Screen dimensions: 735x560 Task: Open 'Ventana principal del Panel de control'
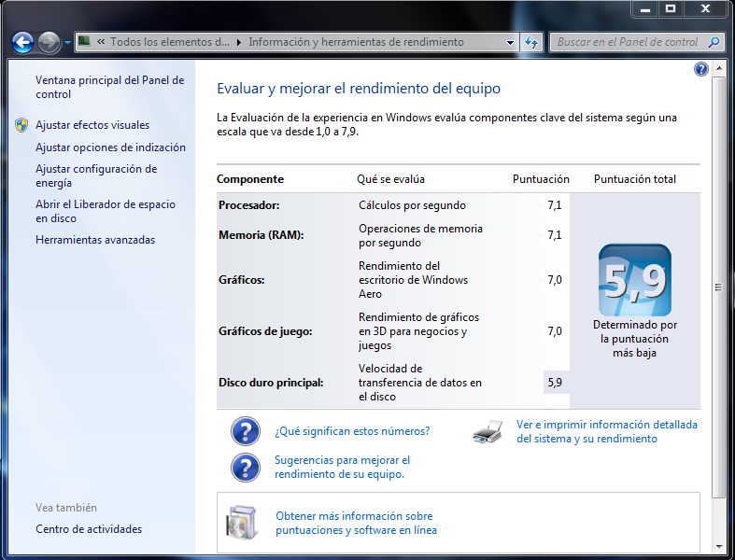[x=109, y=87]
